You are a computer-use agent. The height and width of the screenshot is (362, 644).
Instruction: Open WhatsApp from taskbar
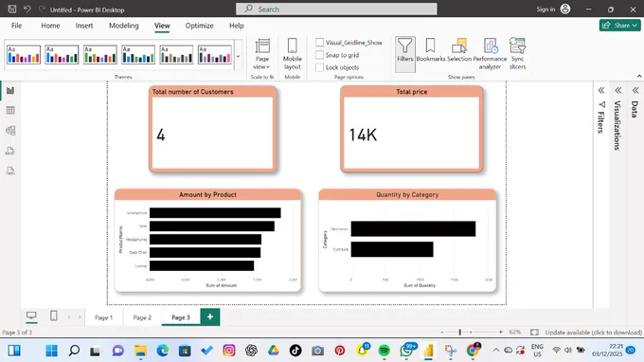[x=406, y=350]
